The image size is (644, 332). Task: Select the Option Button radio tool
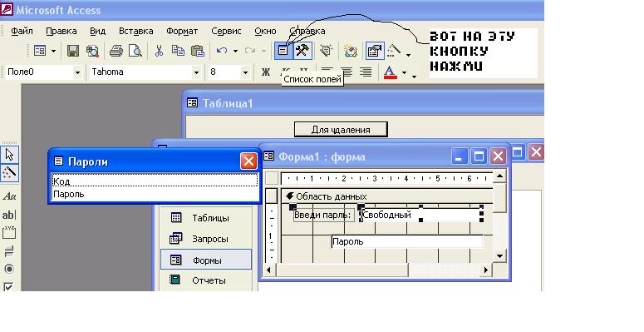tap(9, 269)
